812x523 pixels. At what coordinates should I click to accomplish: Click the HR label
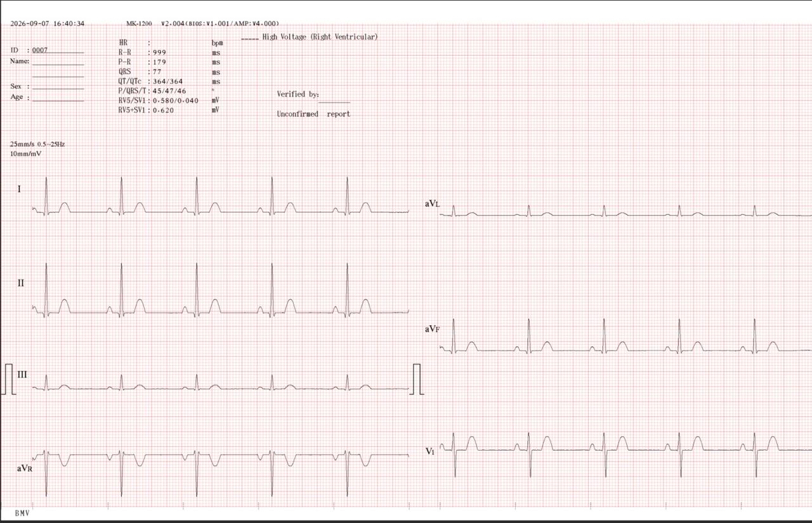(123, 42)
